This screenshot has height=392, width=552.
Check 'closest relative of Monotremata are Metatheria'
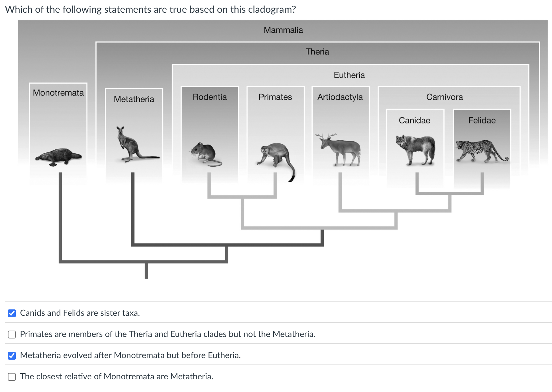(x=12, y=377)
